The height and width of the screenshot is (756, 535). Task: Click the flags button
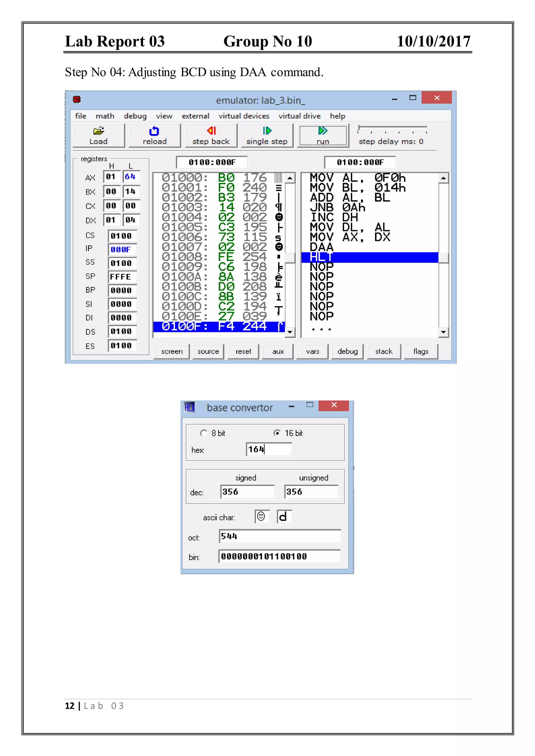click(421, 351)
